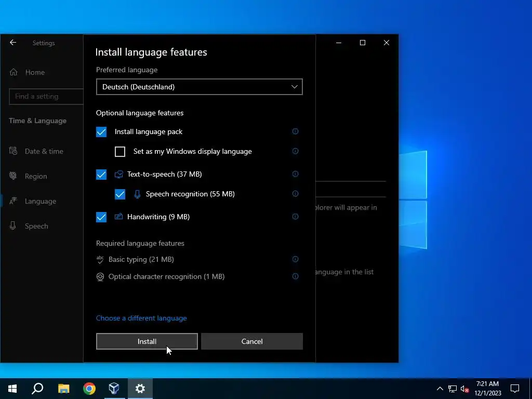The image size is (532, 399).
Task: Open the Windows Start menu
Action: [12, 389]
